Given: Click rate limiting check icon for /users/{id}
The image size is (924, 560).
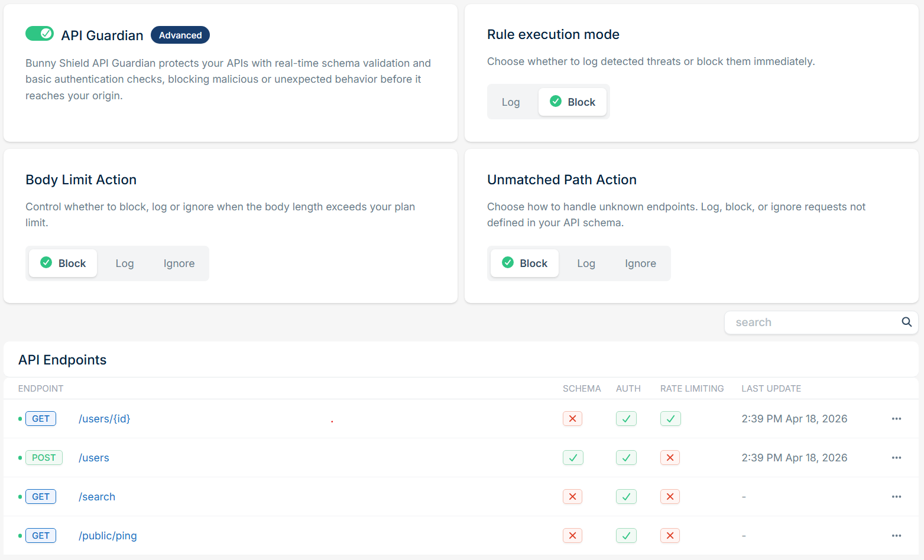Looking at the screenshot, I should click(670, 419).
